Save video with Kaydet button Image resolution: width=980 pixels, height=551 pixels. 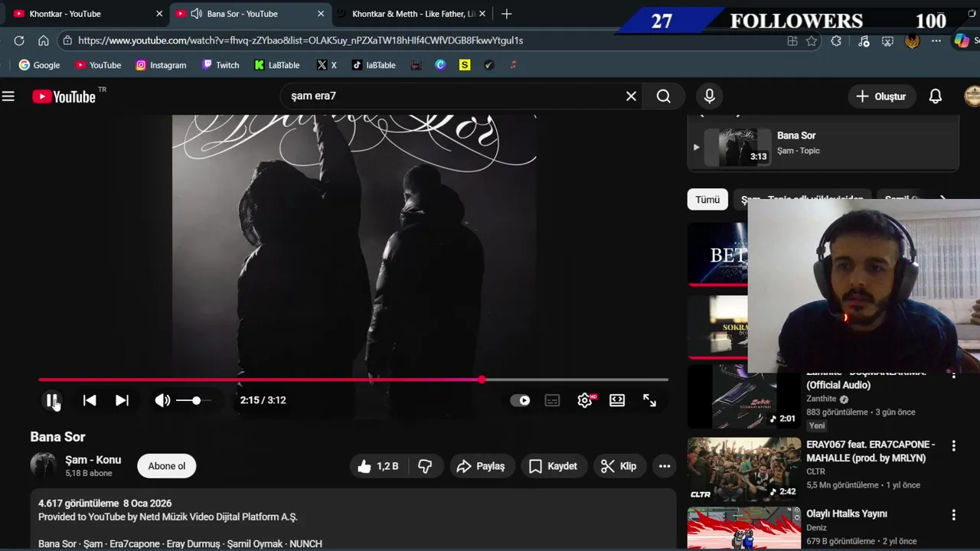553,466
